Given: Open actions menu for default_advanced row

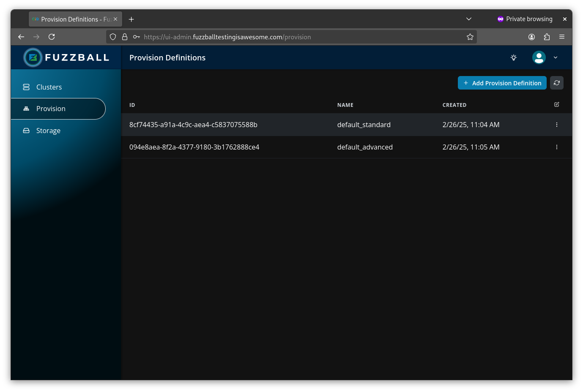Looking at the screenshot, I should click(x=557, y=147).
